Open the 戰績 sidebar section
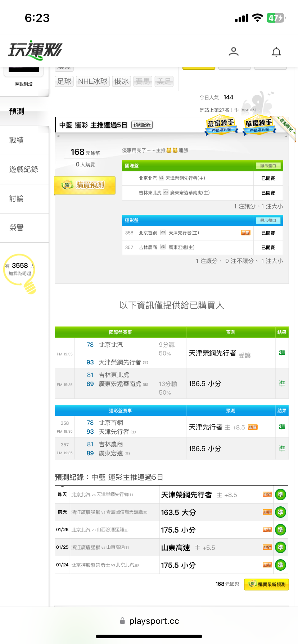The height and width of the screenshot is (644, 298). pyautogui.click(x=17, y=140)
